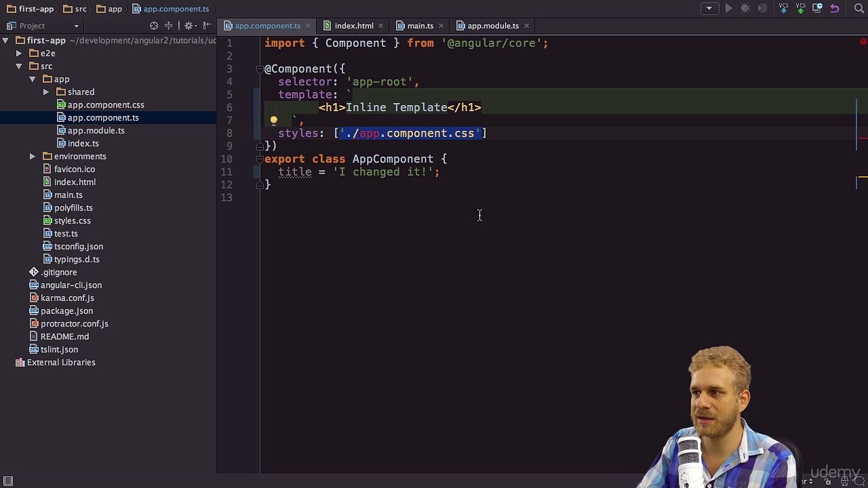Expand the shared folder
The width and height of the screenshot is (868, 488).
(46, 92)
